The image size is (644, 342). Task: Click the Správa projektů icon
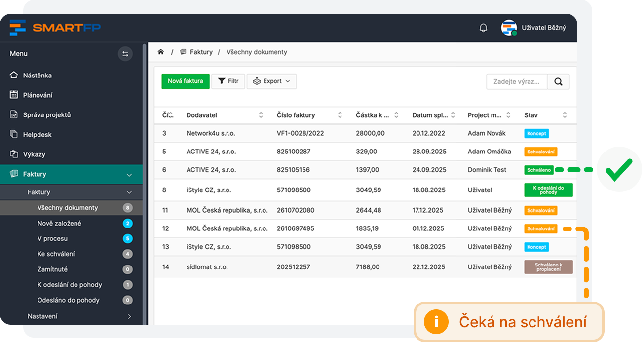click(14, 114)
